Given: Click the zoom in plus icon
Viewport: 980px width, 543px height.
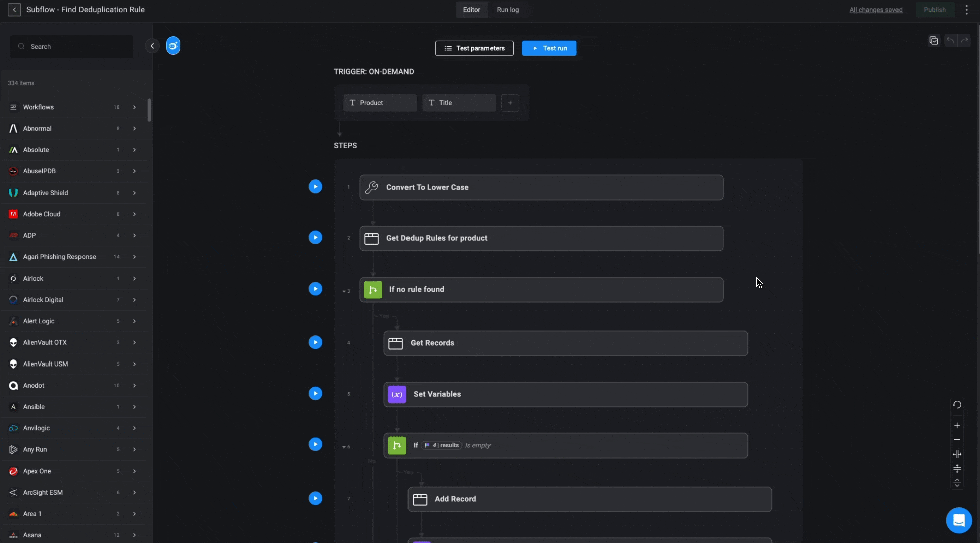Looking at the screenshot, I should [957, 425].
